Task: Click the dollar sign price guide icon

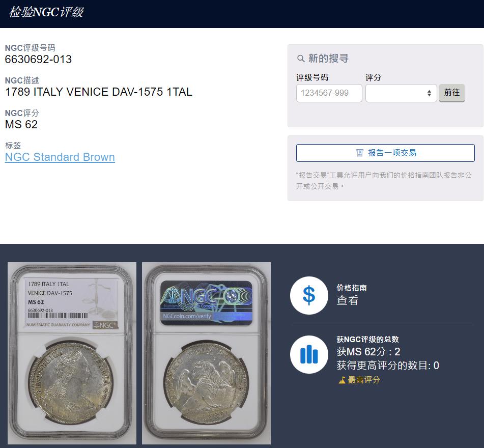Action: point(309,295)
